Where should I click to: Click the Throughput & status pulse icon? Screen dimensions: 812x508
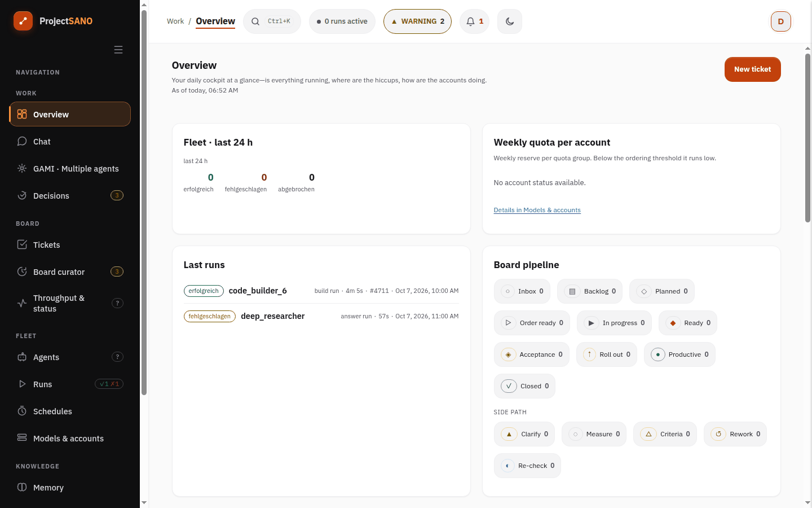22,303
